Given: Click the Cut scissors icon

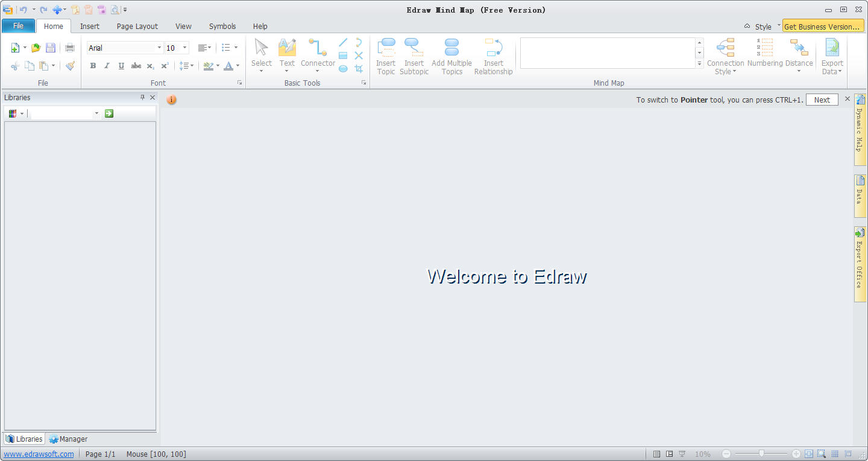Looking at the screenshot, I should [x=15, y=66].
